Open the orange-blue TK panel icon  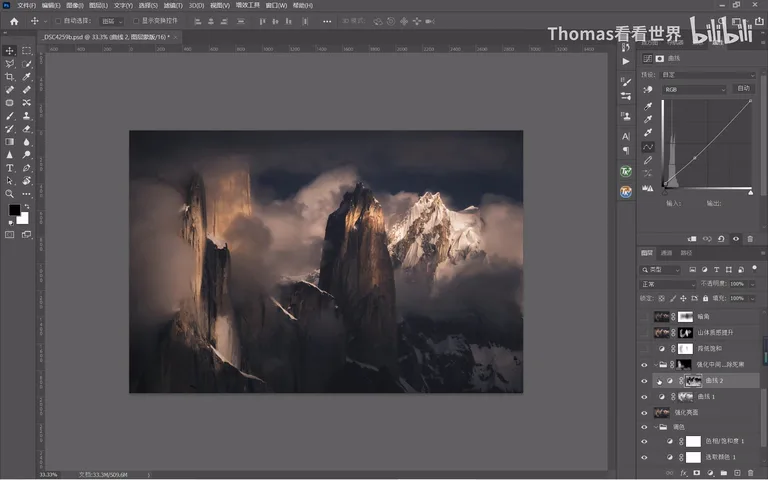coord(625,192)
